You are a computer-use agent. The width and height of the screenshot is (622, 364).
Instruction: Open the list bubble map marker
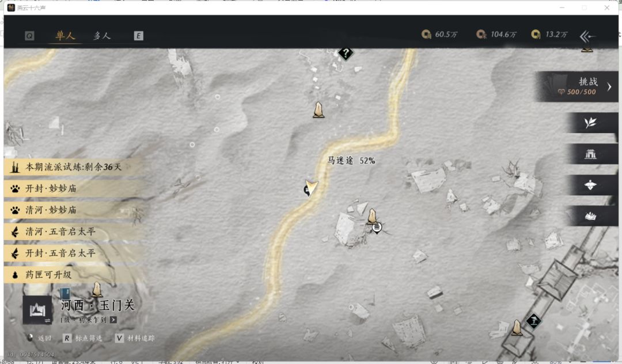[x=377, y=227]
